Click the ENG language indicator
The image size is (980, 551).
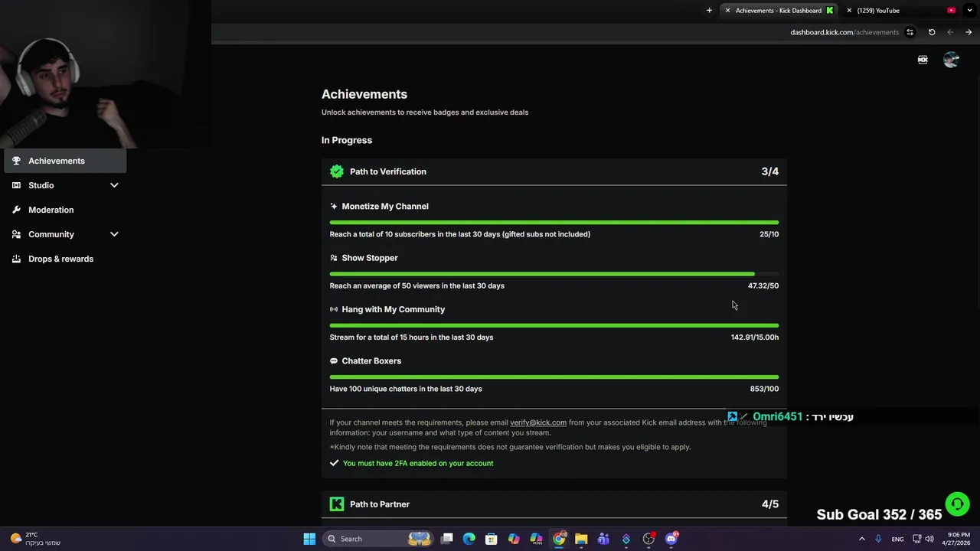pos(897,539)
